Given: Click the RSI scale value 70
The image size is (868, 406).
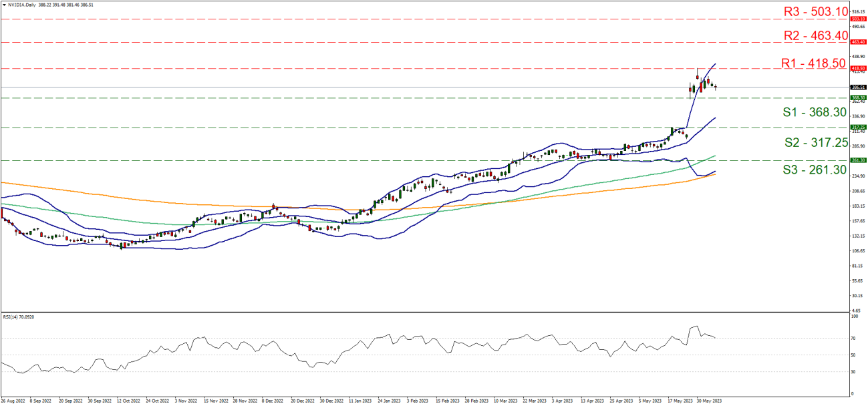Looking at the screenshot, I should [854, 339].
